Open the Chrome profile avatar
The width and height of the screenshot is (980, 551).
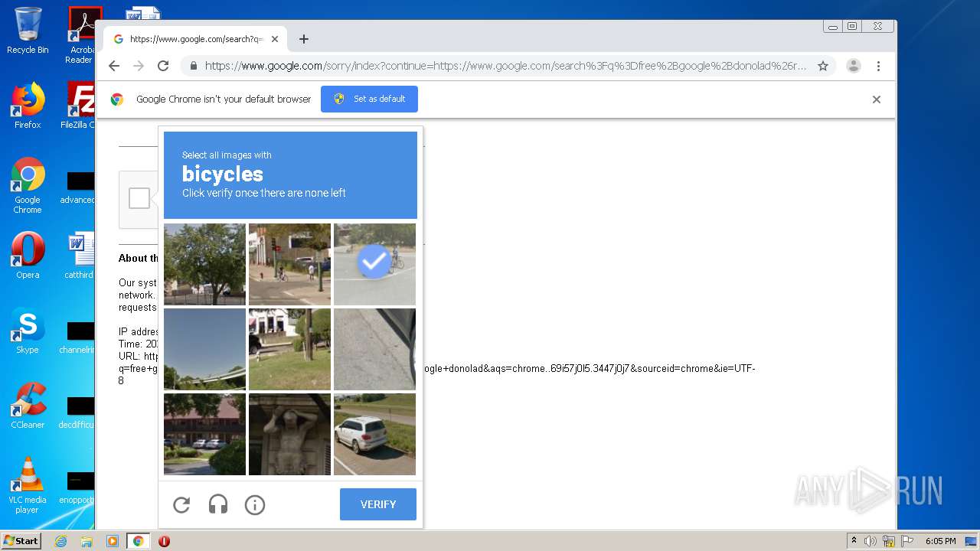point(854,66)
